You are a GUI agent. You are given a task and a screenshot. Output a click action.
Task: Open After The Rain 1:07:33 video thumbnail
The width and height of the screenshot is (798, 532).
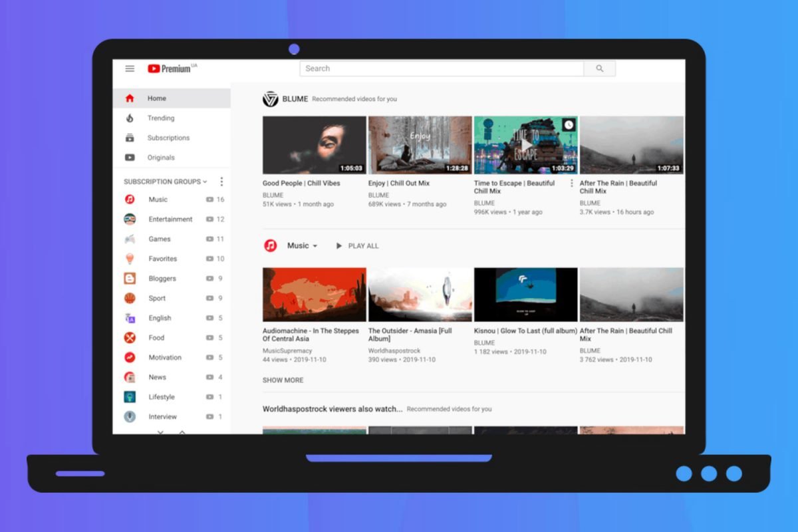[x=632, y=145]
